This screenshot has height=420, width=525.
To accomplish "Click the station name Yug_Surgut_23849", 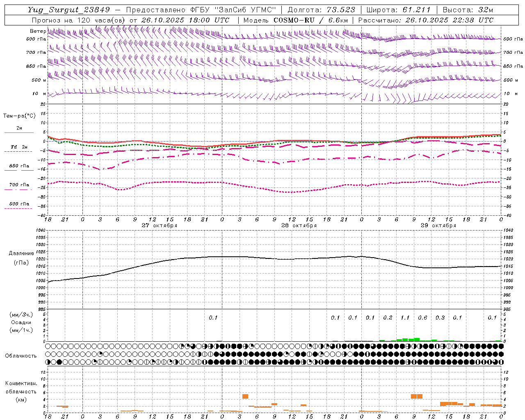I will pos(69,10).
